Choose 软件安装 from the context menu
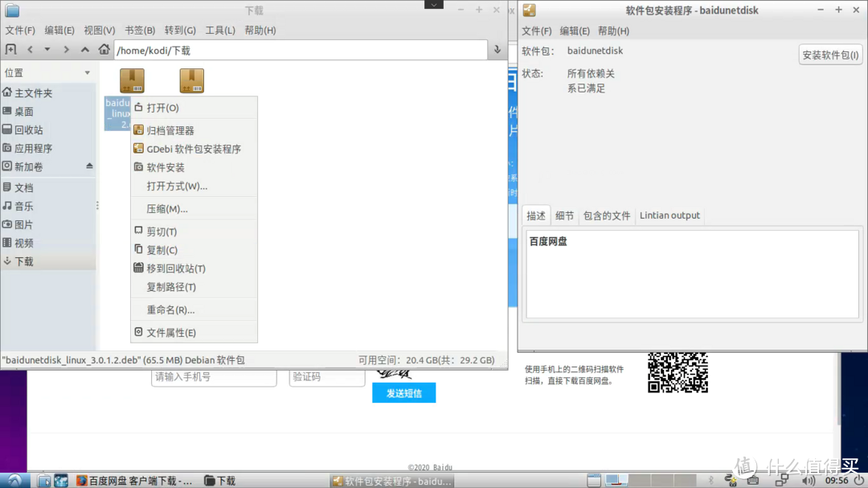Screen dimensions: 868x488 (x=194, y=167)
